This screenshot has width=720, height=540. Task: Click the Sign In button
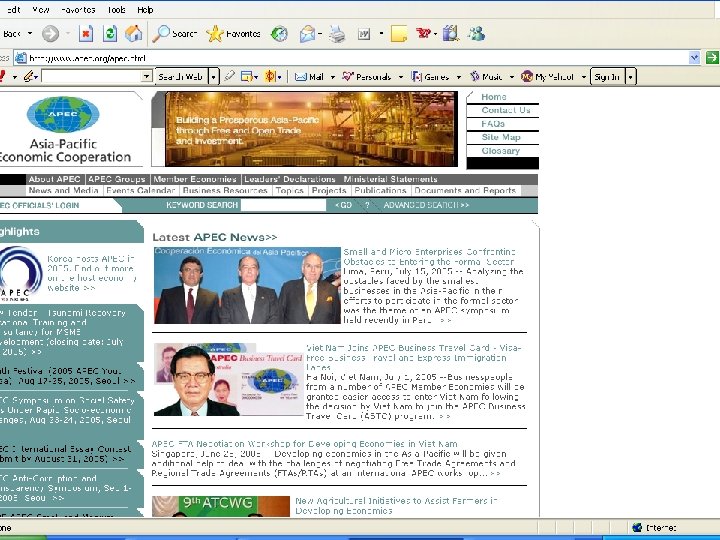(x=607, y=77)
